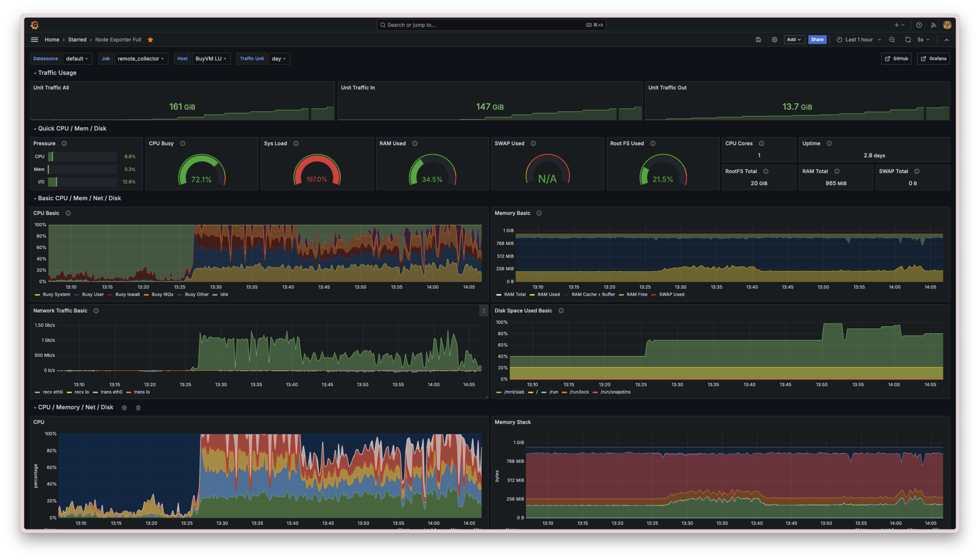Screen dimensions: 980x560
Task: Toggle Busy Iowait series in CPU Basic legend
Action: click(x=127, y=295)
